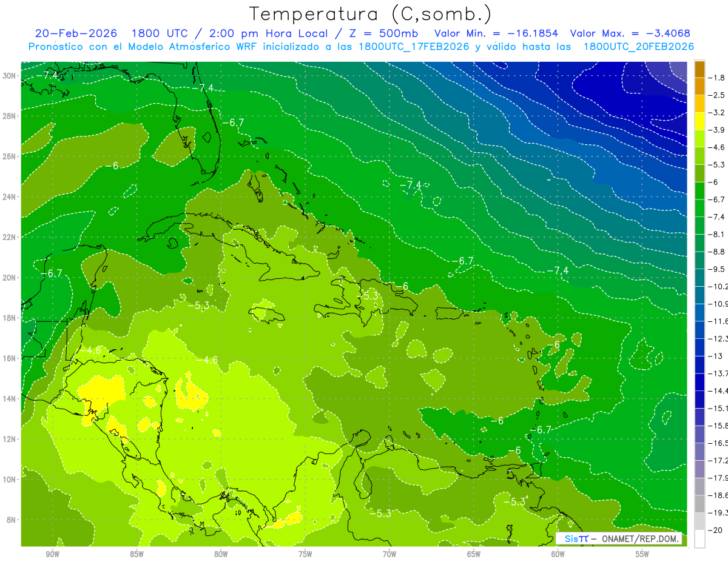The image size is (728, 562).
Task: Pick the colorbar swatch between -13.7 and -14.4
Action: (699, 382)
